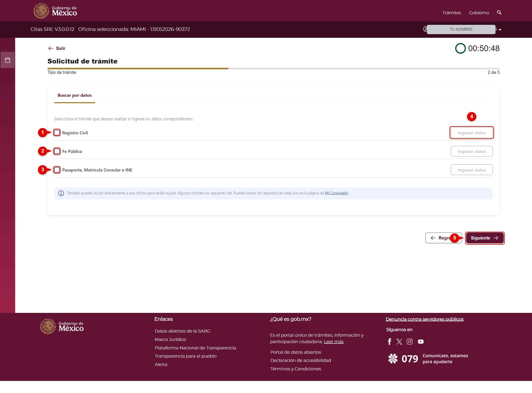Click the TU NOMBRE name field
This screenshot has width=532, height=393.
[x=461, y=29]
